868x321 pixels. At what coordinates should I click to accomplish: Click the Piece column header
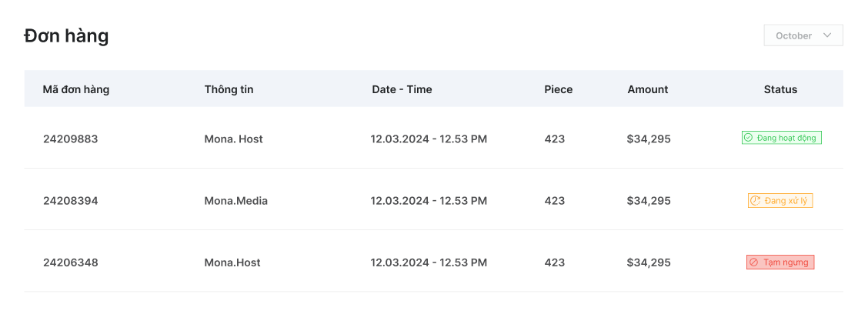pos(558,89)
